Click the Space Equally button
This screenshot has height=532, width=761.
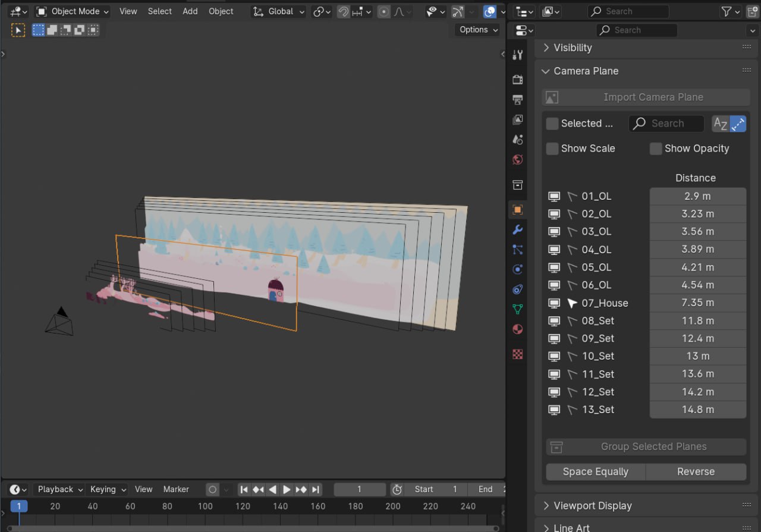coord(595,471)
